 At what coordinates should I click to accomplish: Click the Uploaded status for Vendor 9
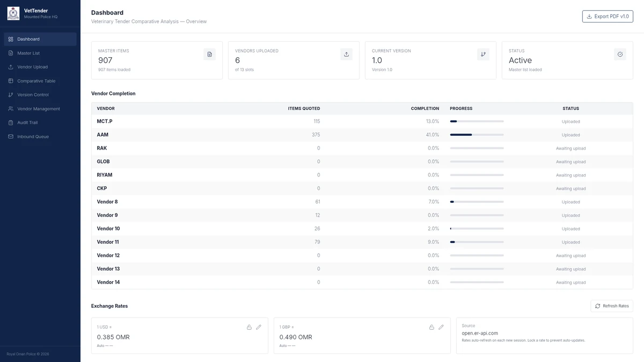coord(570,216)
